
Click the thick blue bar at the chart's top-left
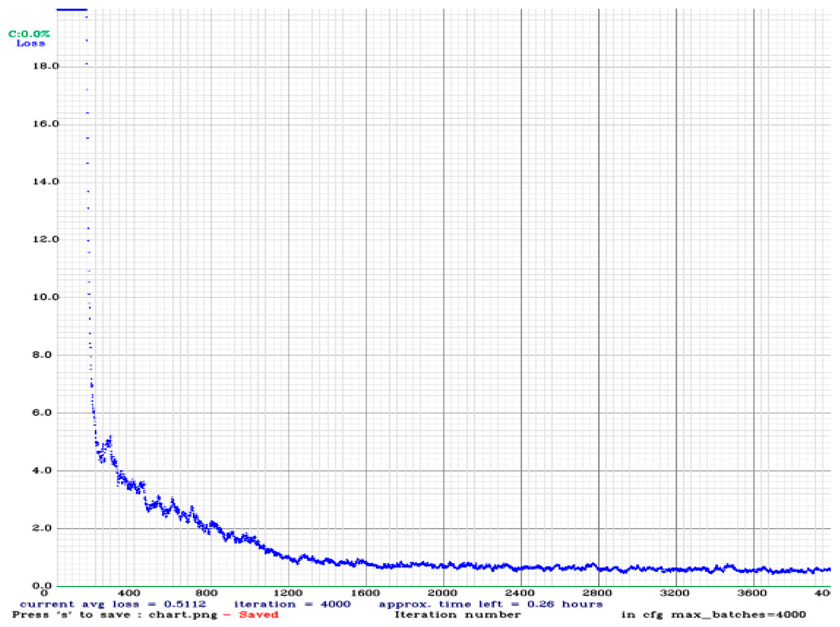click(72, 10)
